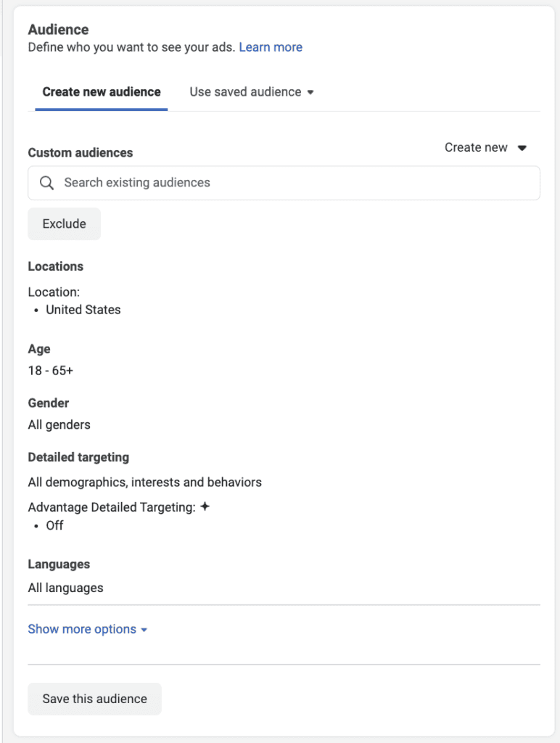Click the Exclude button
This screenshot has height=743, width=560.
tap(64, 223)
